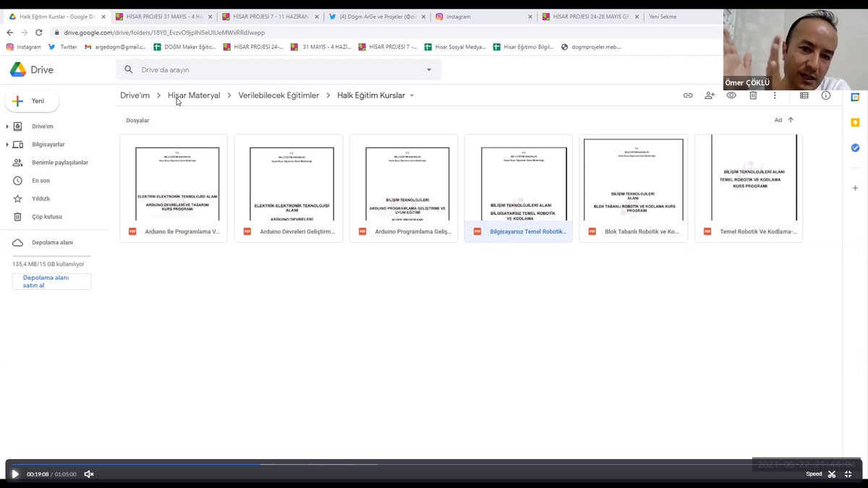Image resolution: width=868 pixels, height=488 pixels.
Task: Click the trash remove icon in toolbar
Action: [753, 95]
